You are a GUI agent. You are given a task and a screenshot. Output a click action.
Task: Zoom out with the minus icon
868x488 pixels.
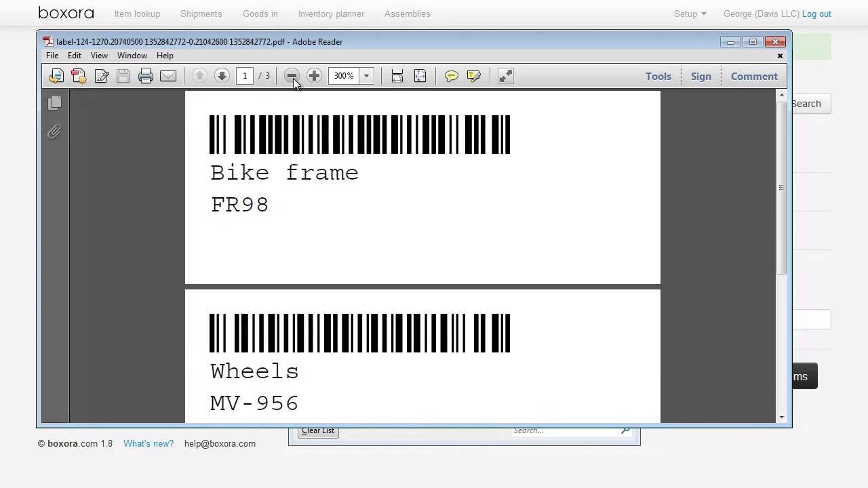click(292, 76)
